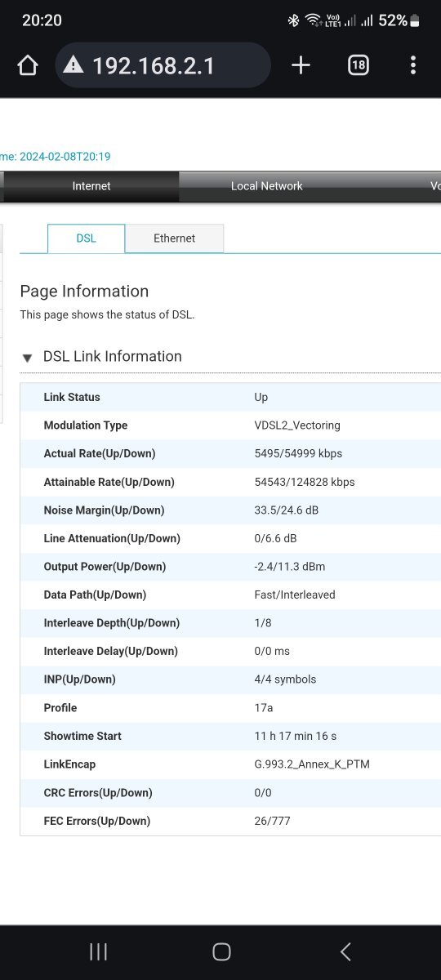Tap the Android home navigation button
441x980 pixels.
(220, 951)
